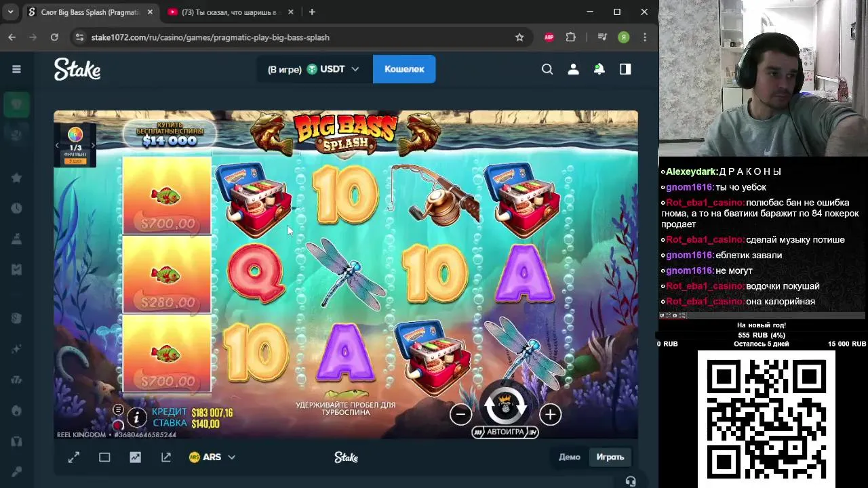868x488 pixels.
Task: Reload the current page
Action: pos(54,37)
